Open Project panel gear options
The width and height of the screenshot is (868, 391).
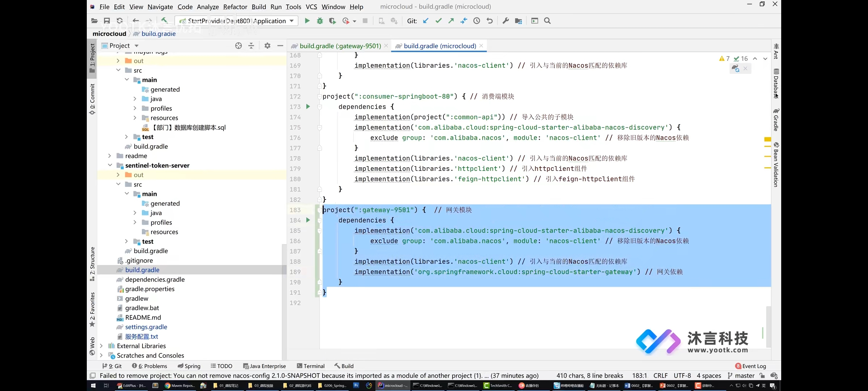(x=267, y=46)
